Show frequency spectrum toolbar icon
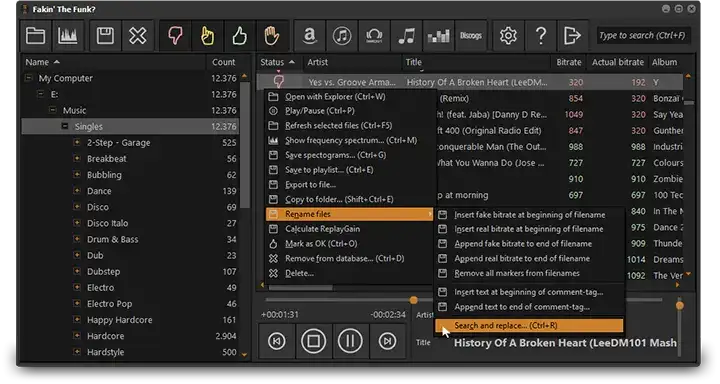720x384 pixels. [x=68, y=35]
